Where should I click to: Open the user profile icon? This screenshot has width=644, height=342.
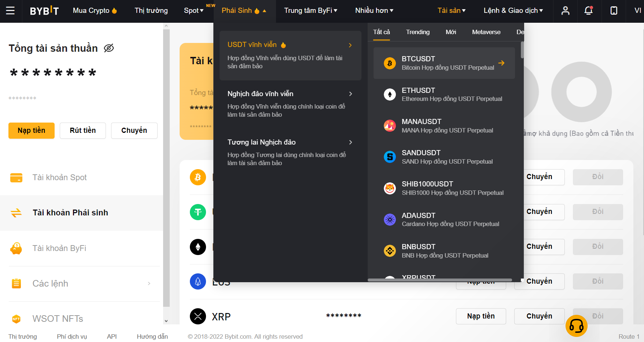(x=565, y=11)
